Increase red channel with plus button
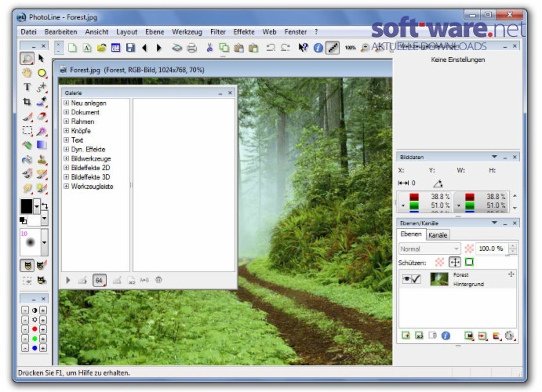This screenshot has width=542, height=392. point(43,329)
